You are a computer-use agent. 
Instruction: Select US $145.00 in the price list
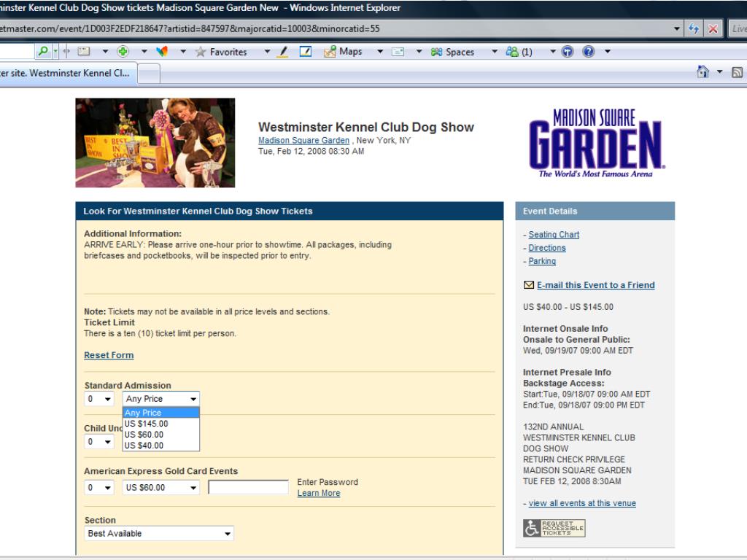161,424
